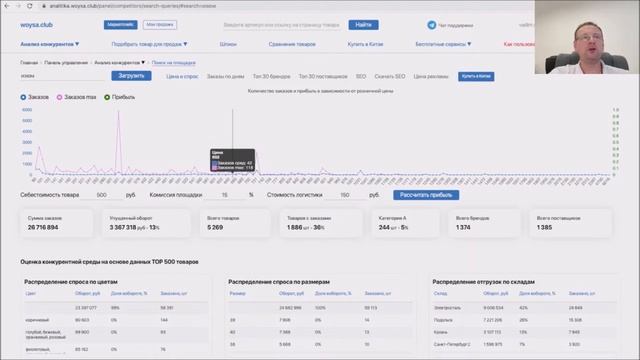Reload the page with the refresh icon
The image size is (640, 360).
tap(29, 6)
